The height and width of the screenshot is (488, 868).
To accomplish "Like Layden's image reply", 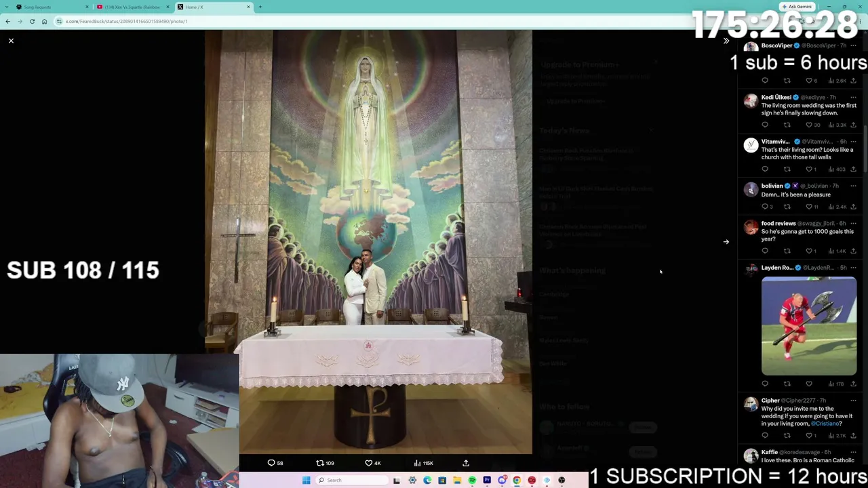I will tap(808, 384).
